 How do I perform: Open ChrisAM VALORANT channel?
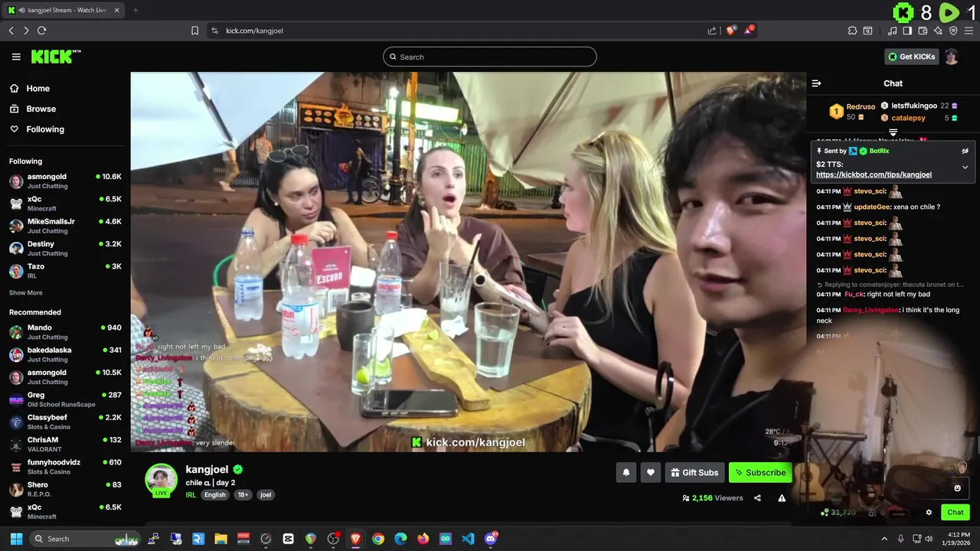click(65, 444)
